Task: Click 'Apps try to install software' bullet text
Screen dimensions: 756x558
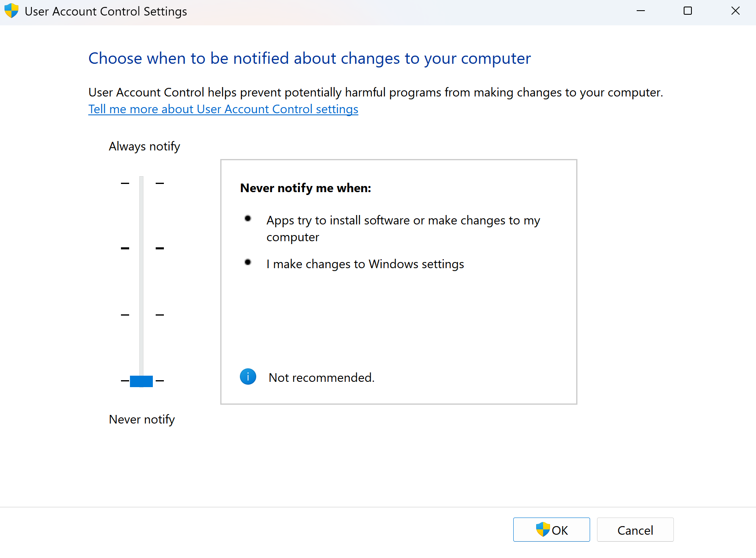Action: point(403,229)
